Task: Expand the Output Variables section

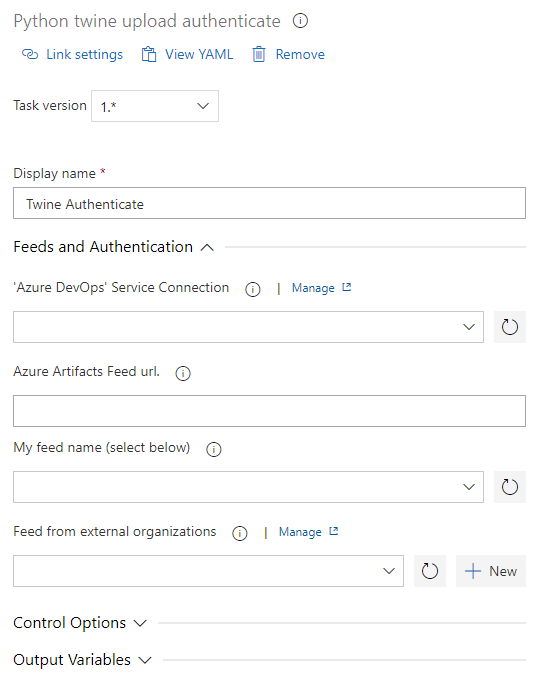Action: click(x=82, y=660)
